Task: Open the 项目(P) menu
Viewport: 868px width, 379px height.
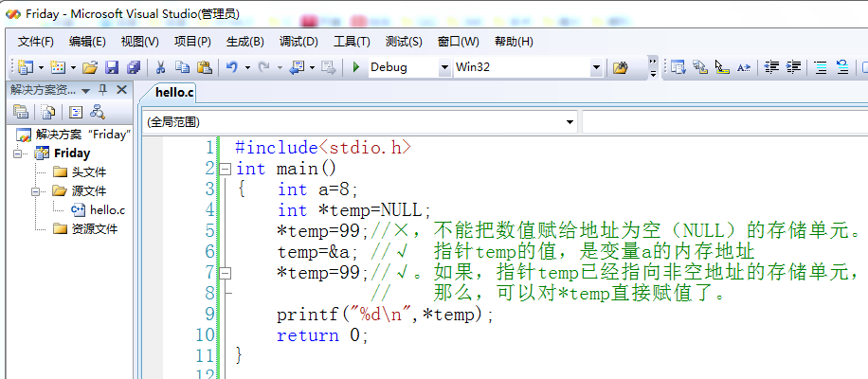Action: click(x=192, y=42)
